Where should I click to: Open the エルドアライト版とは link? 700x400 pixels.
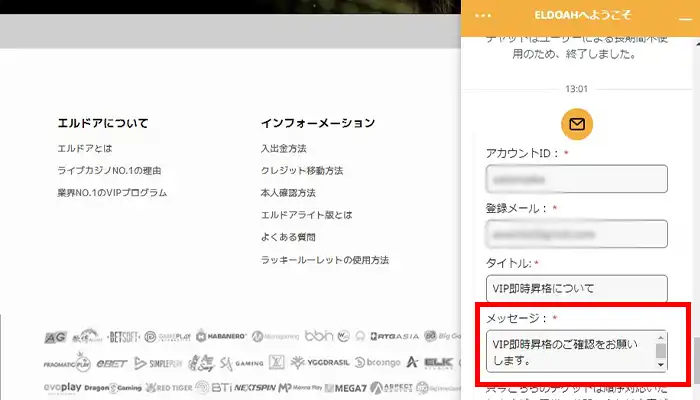306,215
